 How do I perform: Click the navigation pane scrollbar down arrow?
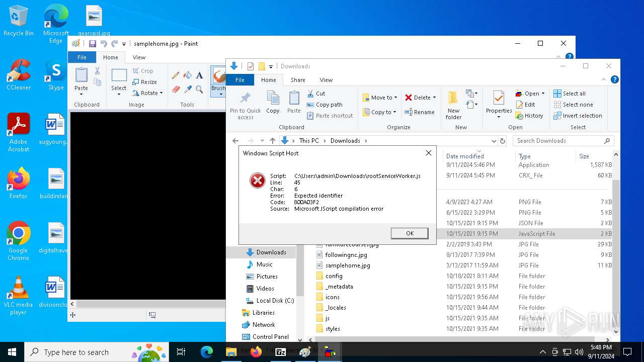click(x=300, y=340)
